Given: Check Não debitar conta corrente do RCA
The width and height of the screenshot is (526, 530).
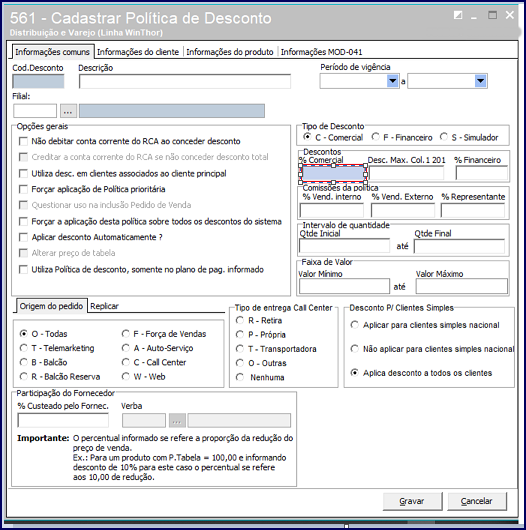Looking at the screenshot, I should (23, 141).
